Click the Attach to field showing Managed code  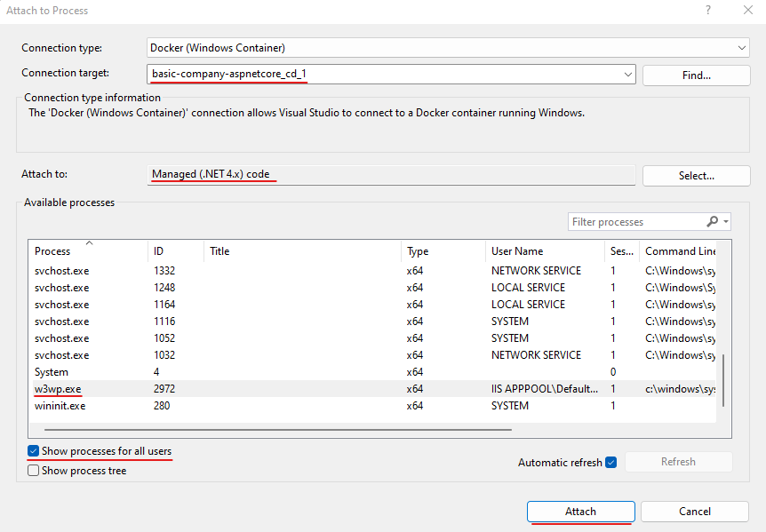point(391,175)
